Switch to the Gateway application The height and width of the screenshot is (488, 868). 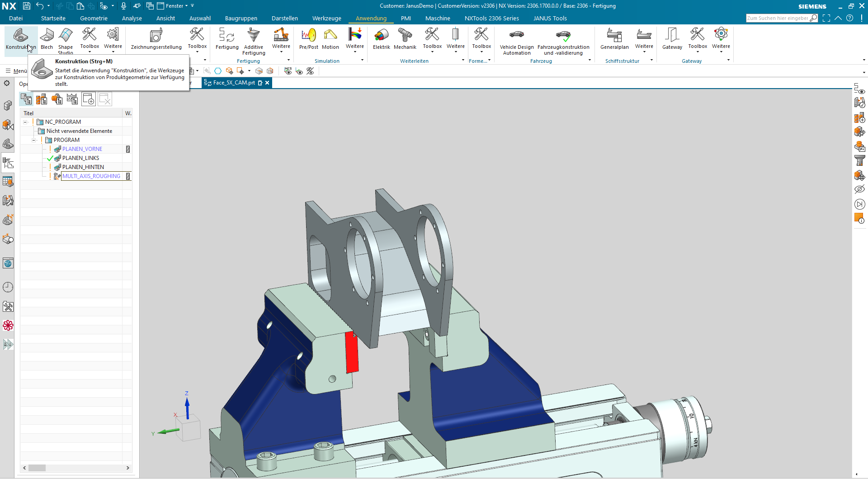pyautogui.click(x=672, y=39)
